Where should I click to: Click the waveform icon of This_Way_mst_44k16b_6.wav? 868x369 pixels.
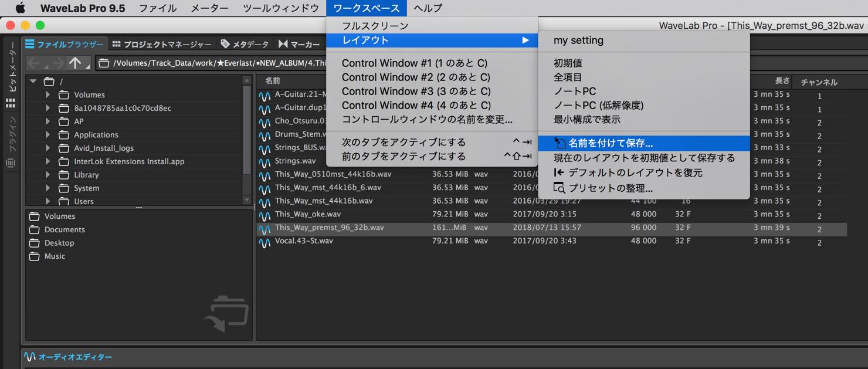click(x=265, y=188)
